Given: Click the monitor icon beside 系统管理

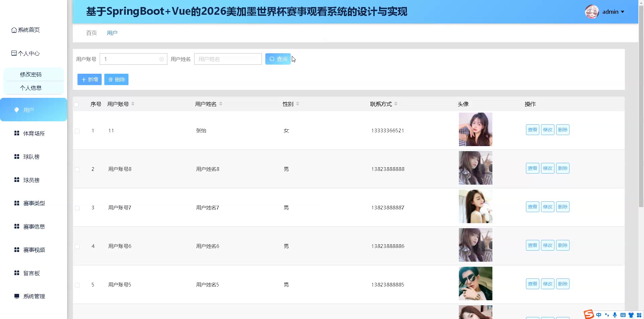Looking at the screenshot, I should [17, 296].
